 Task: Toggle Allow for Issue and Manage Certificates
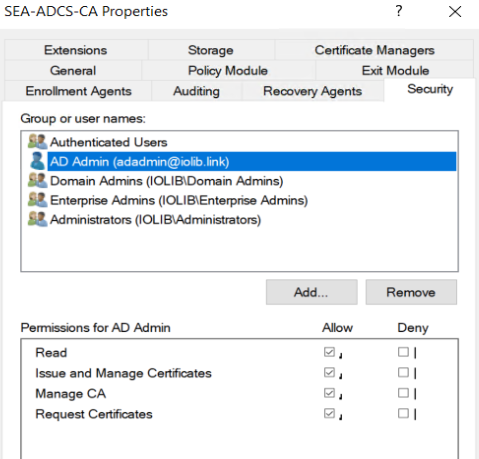(329, 372)
